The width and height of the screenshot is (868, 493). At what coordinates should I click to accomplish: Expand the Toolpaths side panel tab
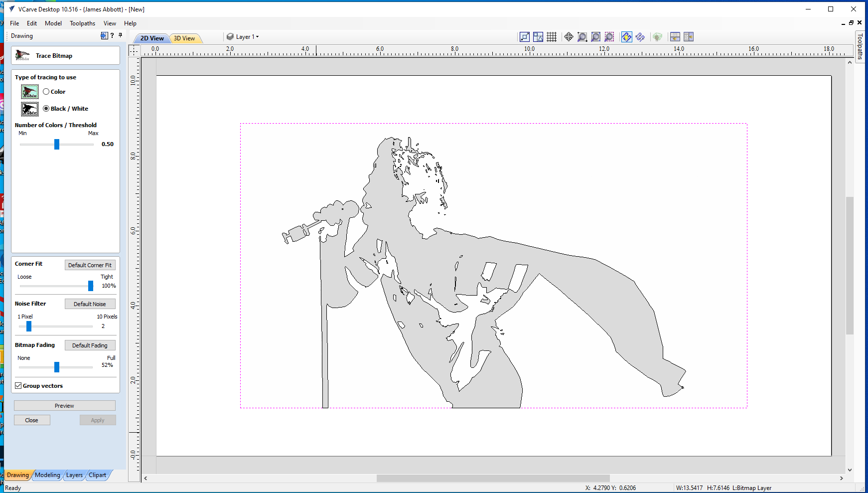click(860, 46)
